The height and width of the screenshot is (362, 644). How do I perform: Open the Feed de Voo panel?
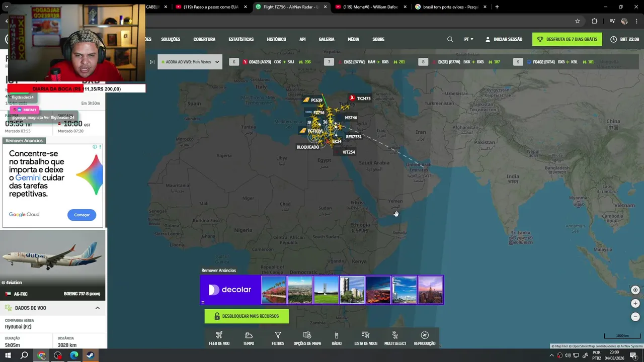coord(219,338)
